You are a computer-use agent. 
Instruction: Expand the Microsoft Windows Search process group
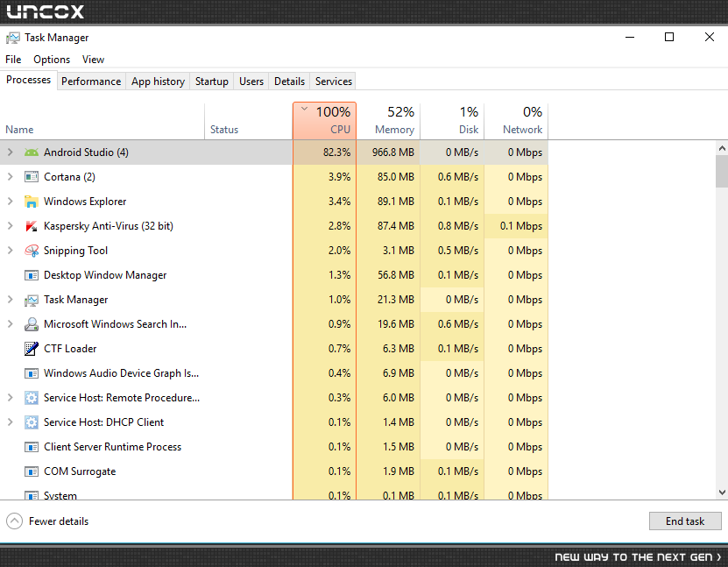(x=11, y=324)
